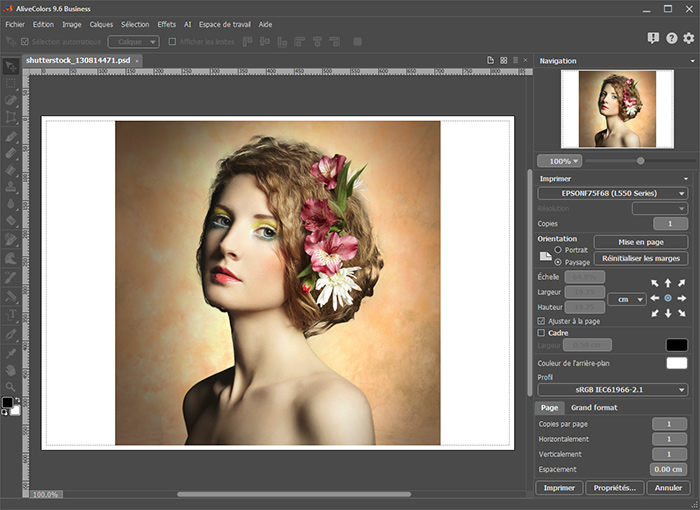The width and height of the screenshot is (700, 510).
Task: Swap foreground and background colors
Action: pos(17,400)
